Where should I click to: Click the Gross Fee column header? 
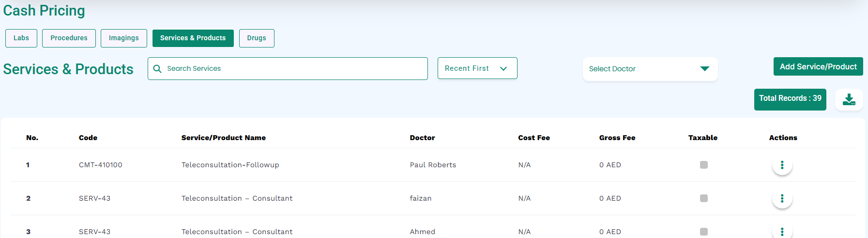[617, 138]
